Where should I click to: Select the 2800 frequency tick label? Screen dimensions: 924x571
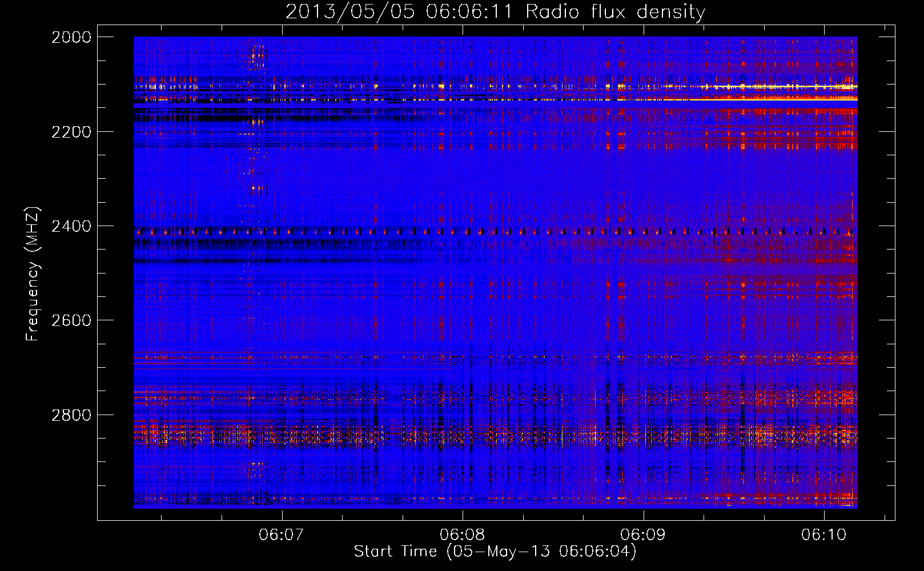(x=71, y=415)
